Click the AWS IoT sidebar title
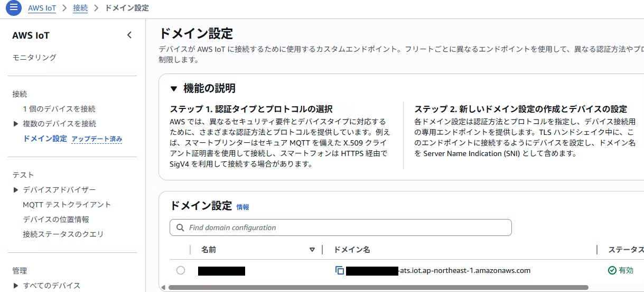 click(31, 35)
